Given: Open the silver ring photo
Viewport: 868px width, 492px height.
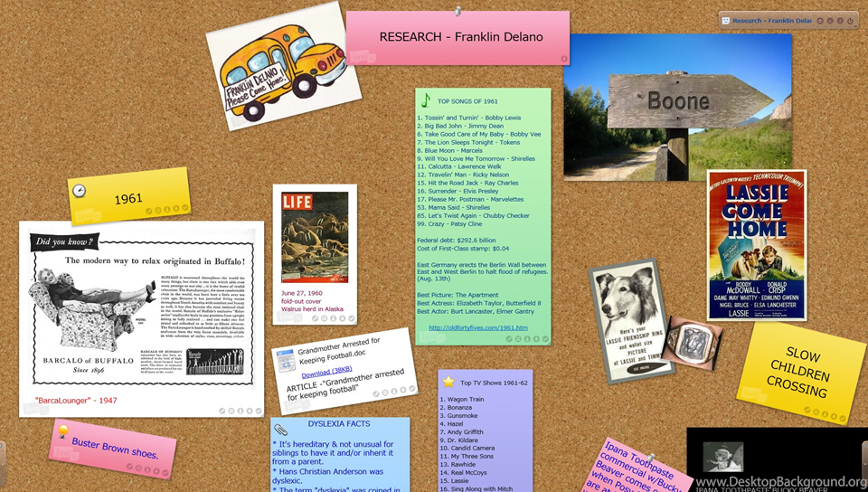Looking at the screenshot, I should tap(693, 343).
